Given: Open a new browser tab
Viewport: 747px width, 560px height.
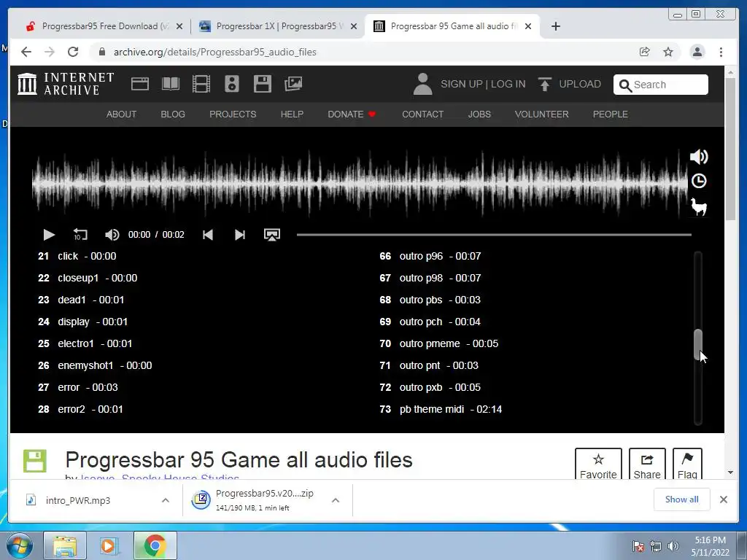Looking at the screenshot, I should click(555, 26).
